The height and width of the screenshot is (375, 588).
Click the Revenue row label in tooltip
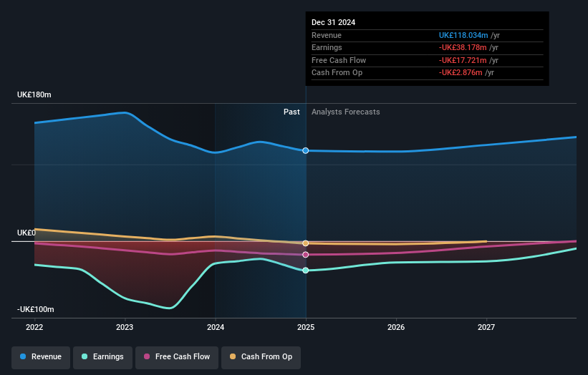[327, 35]
